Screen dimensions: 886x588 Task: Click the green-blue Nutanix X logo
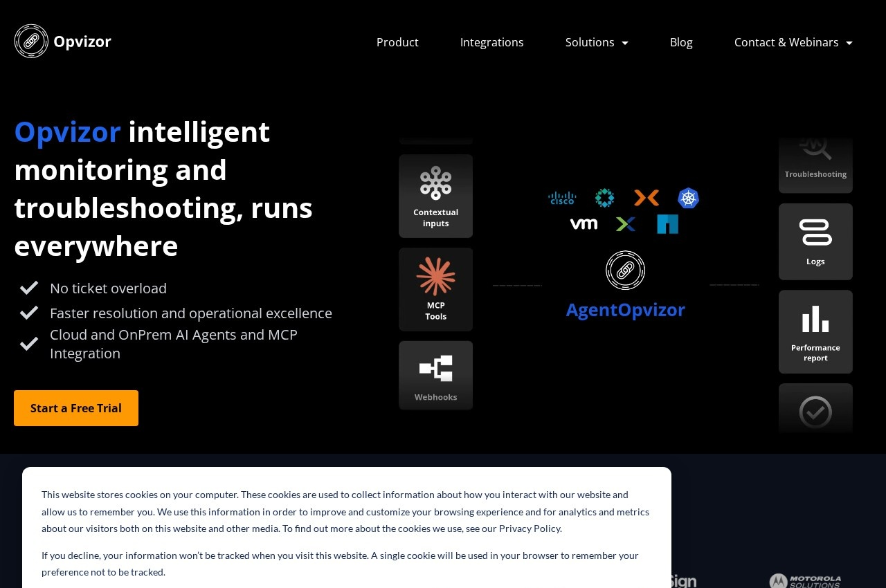[626, 224]
